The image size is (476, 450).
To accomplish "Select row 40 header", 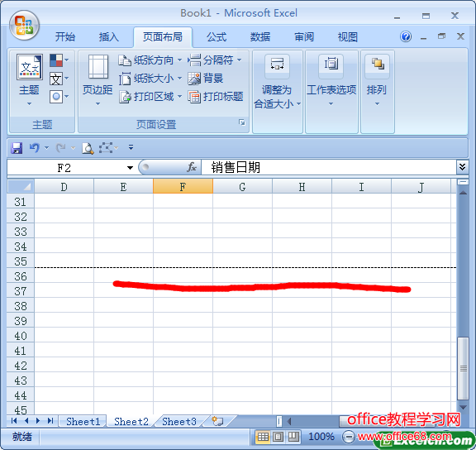I will 21,336.
